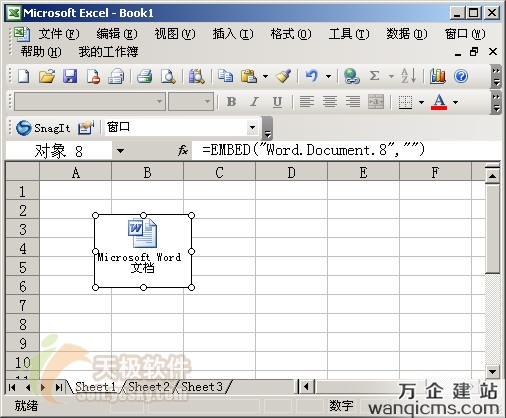Expand the font color dropdown arrow
The width and height of the screenshot is (506, 418).
pos(455,102)
